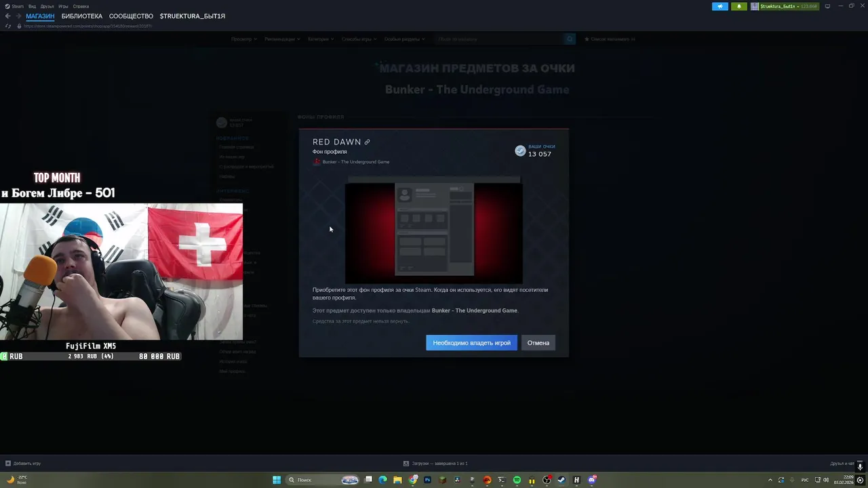This screenshot has height=488, width=868.
Task: Click the Отмена button
Action: pos(538,343)
